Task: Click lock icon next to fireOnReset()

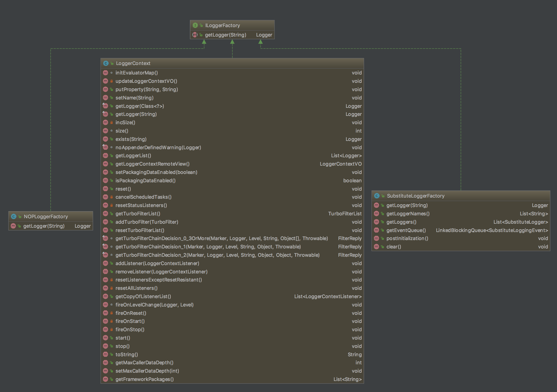Action: (x=112, y=313)
